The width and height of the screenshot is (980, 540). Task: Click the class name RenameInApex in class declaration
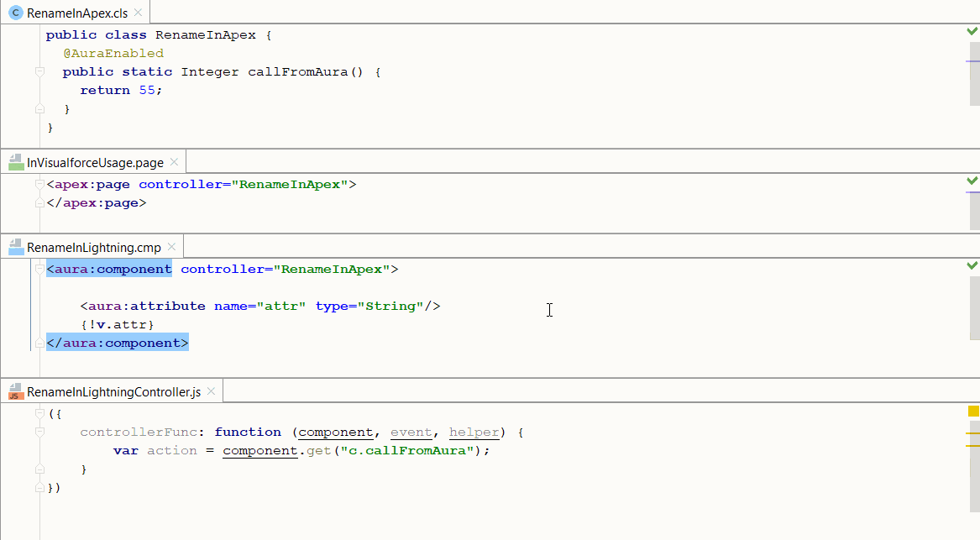[x=206, y=35]
